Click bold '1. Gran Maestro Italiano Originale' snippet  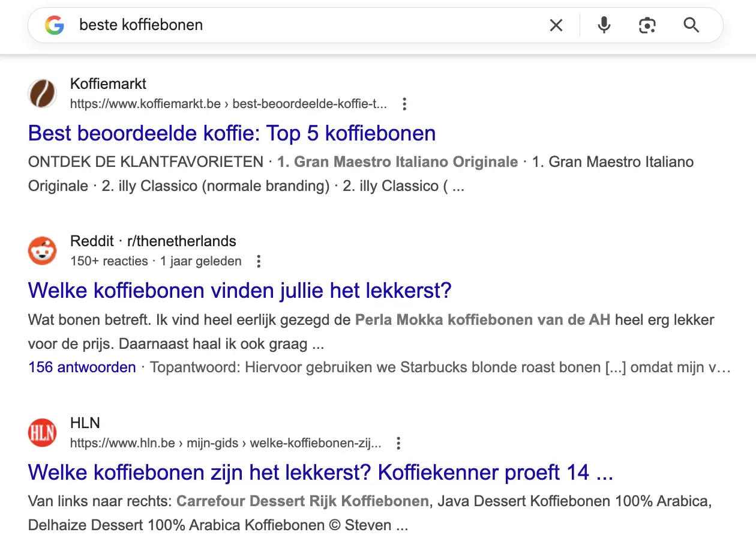(397, 162)
